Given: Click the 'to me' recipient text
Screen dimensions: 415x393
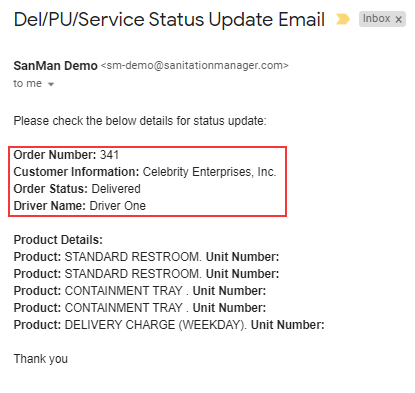Looking at the screenshot, I should click(x=27, y=83).
